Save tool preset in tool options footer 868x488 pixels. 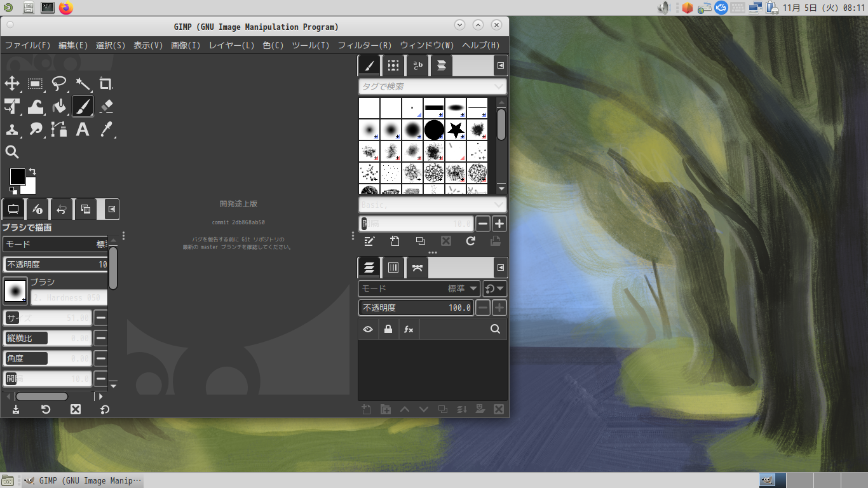[x=16, y=409]
